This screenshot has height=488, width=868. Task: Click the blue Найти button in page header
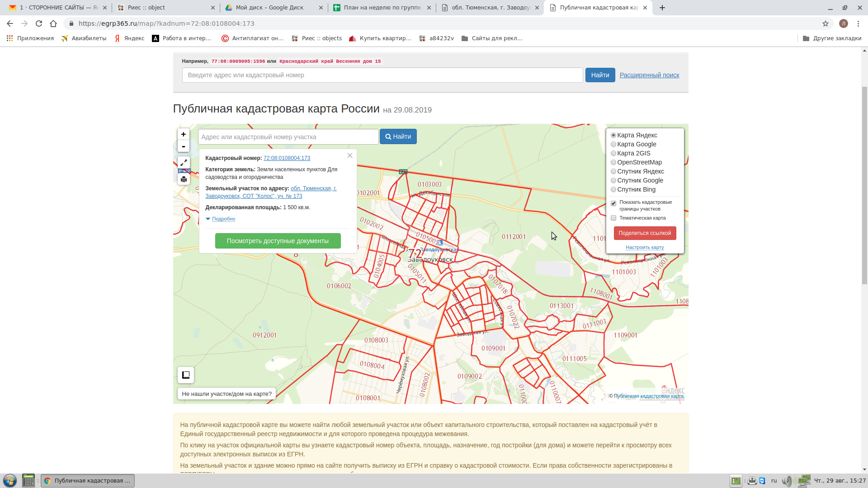(x=600, y=75)
